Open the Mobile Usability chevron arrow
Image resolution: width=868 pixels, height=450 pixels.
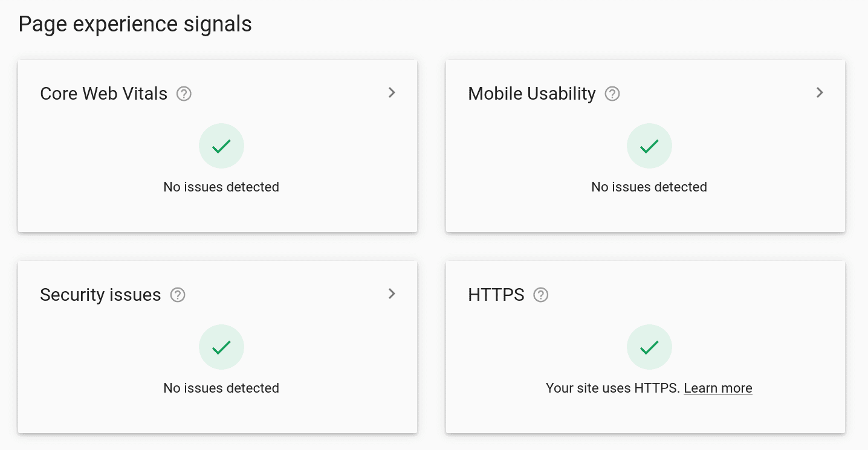click(x=820, y=92)
